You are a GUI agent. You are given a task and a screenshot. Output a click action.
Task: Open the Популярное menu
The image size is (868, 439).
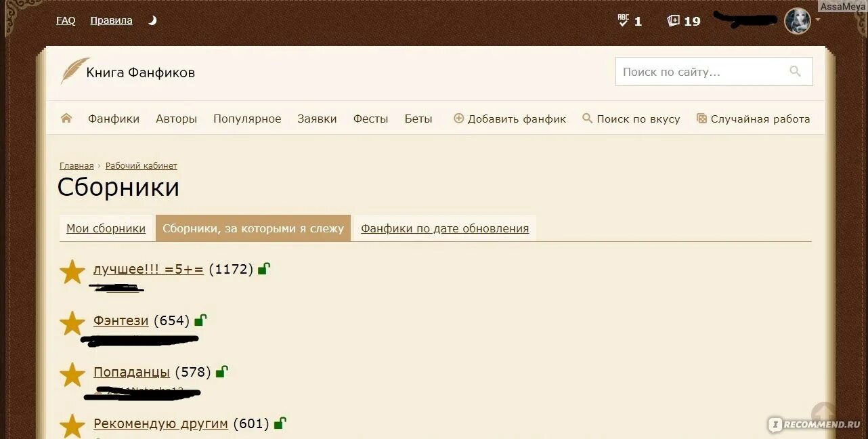click(x=247, y=119)
